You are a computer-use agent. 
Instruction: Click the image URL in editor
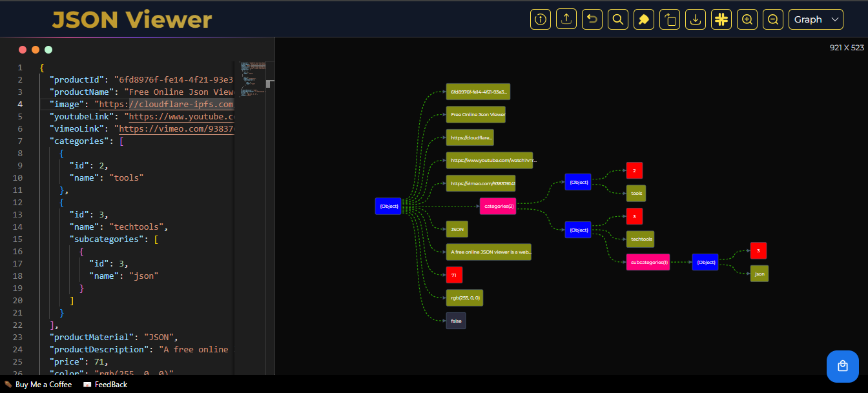[167, 104]
